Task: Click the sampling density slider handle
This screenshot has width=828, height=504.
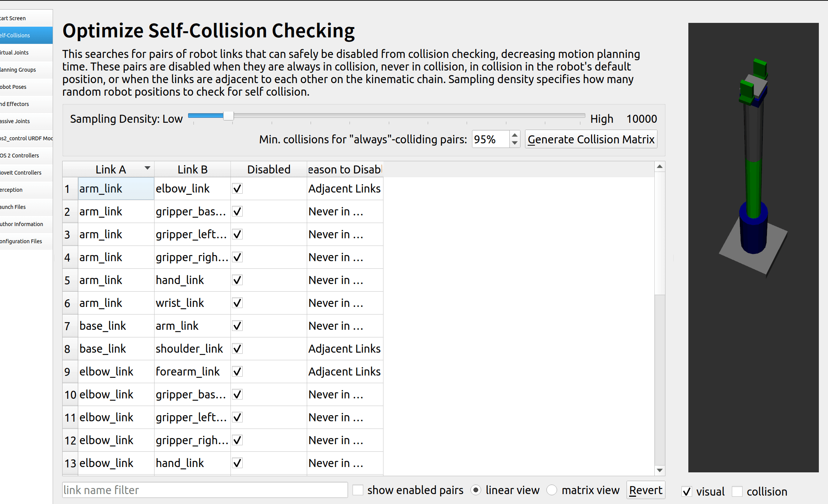Action: (228, 116)
